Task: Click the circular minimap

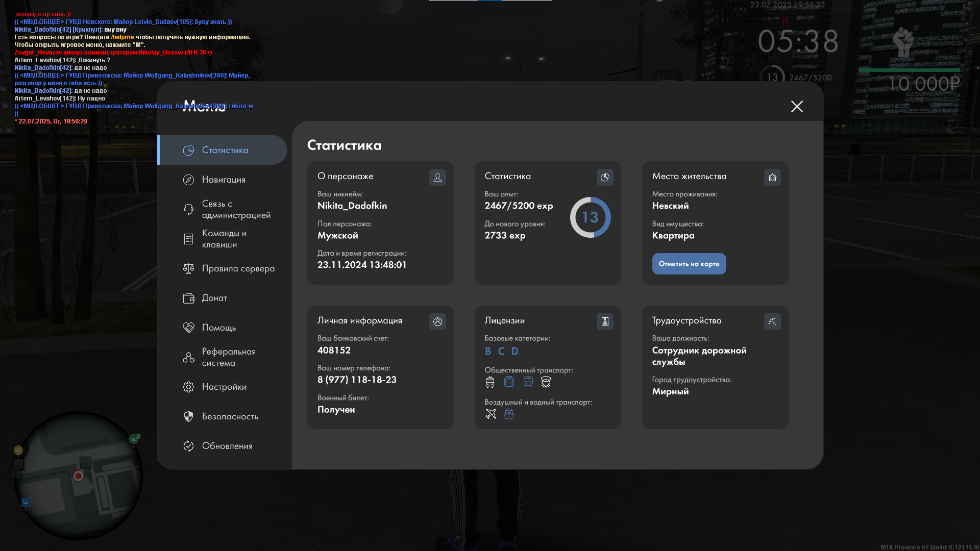Action: [79, 475]
